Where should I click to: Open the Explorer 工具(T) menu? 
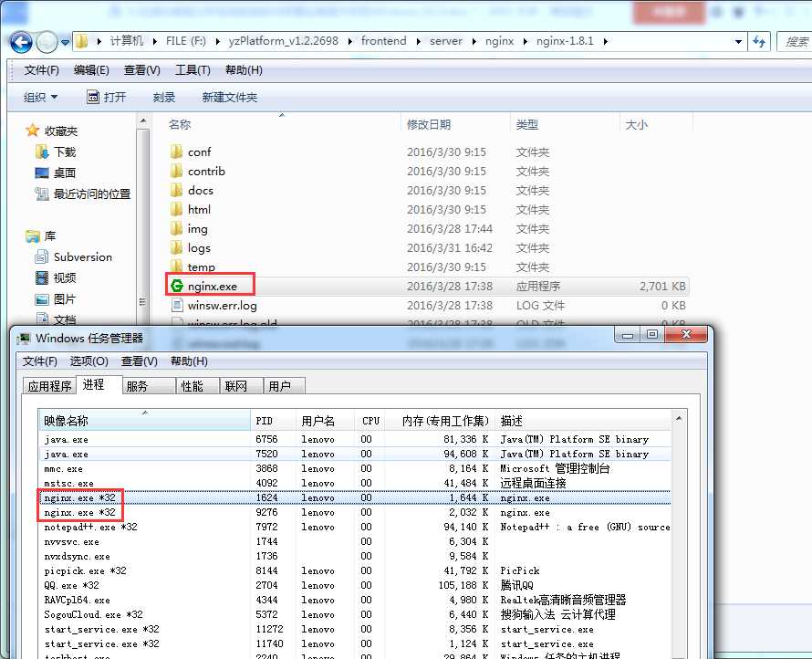[x=193, y=70]
